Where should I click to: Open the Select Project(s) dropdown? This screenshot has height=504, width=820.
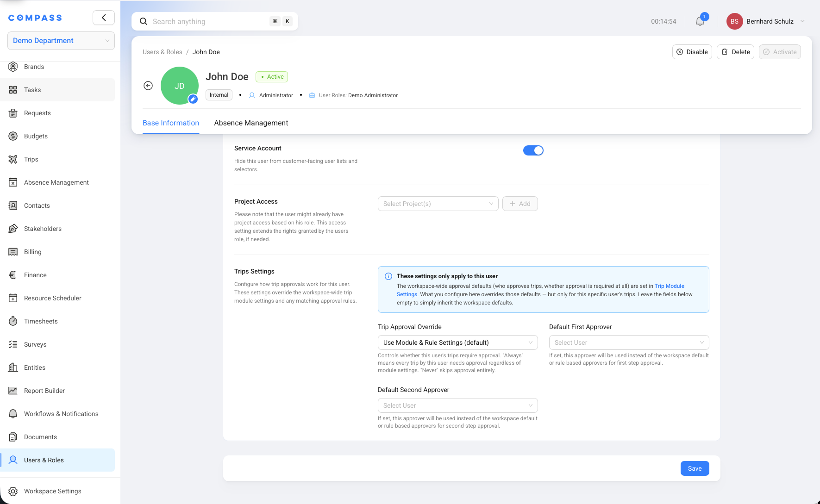click(438, 204)
